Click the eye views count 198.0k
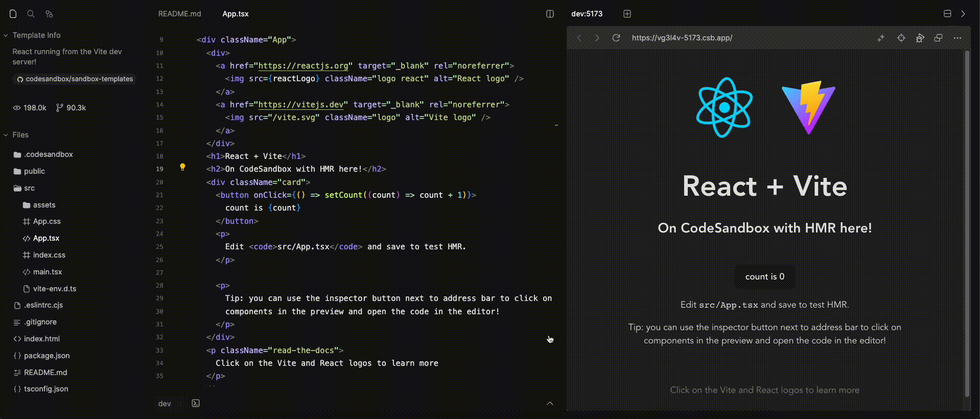Viewport: 980px width, 419px height. [30, 108]
